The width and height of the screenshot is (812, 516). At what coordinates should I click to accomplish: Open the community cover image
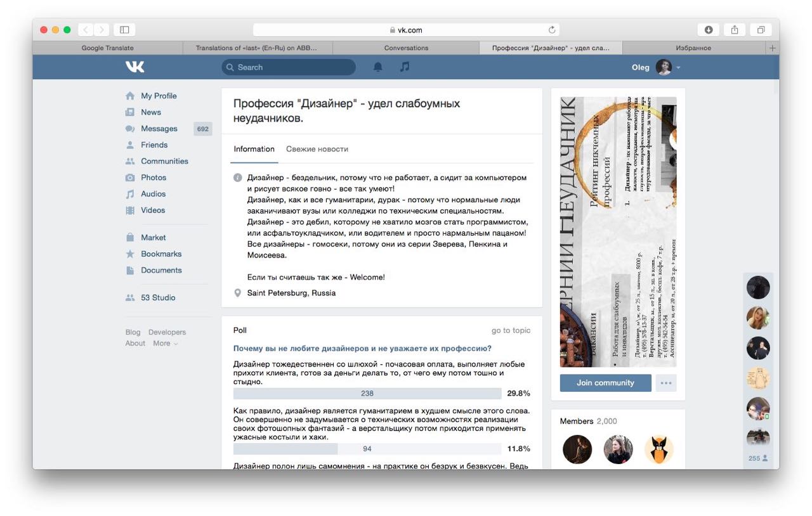point(619,232)
